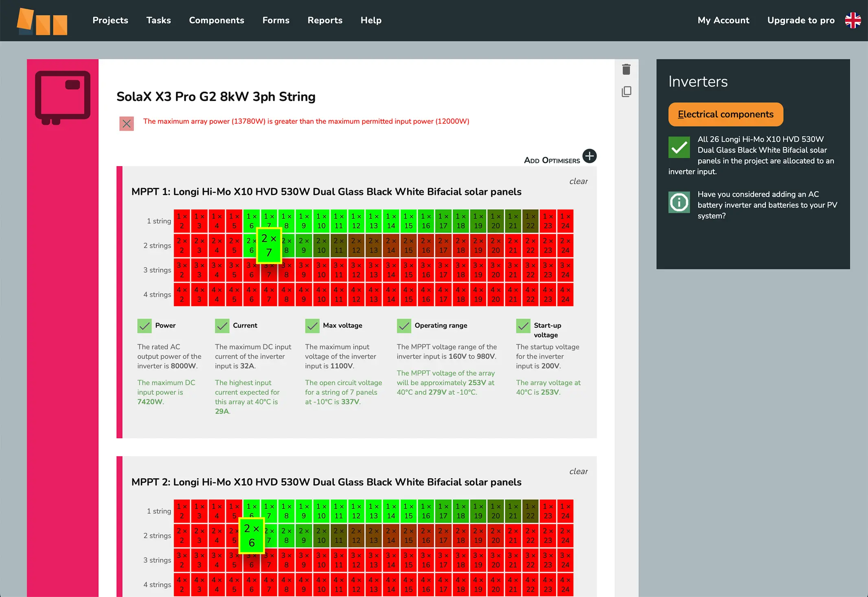This screenshot has width=868, height=597.
Task: Select the highlighted 2 × 6 cell in MPPT 2
Action: pyautogui.click(x=252, y=536)
